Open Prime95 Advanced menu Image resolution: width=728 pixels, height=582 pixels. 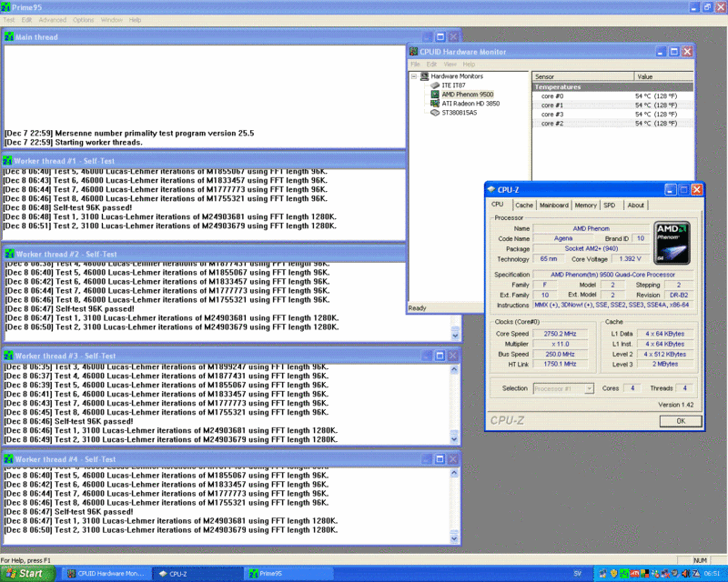(x=53, y=20)
